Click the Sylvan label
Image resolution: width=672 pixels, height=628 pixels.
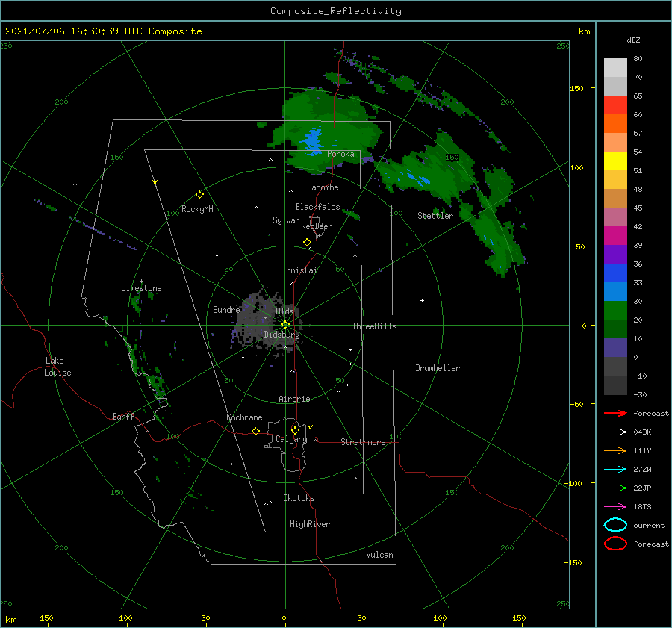tap(286, 220)
